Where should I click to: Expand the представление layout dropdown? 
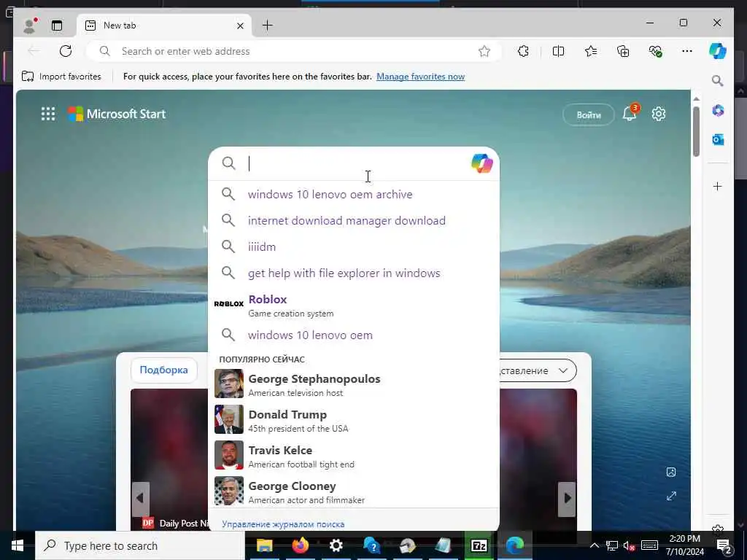click(538, 370)
